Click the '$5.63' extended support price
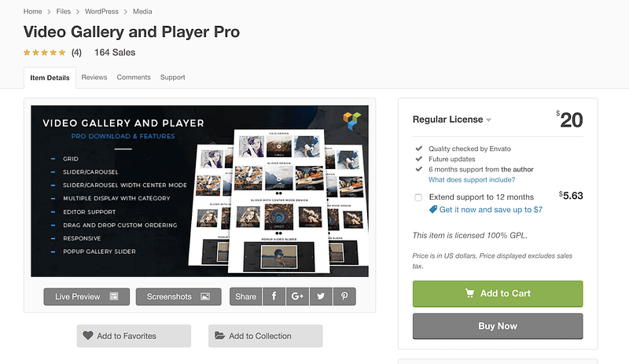 pyautogui.click(x=571, y=196)
